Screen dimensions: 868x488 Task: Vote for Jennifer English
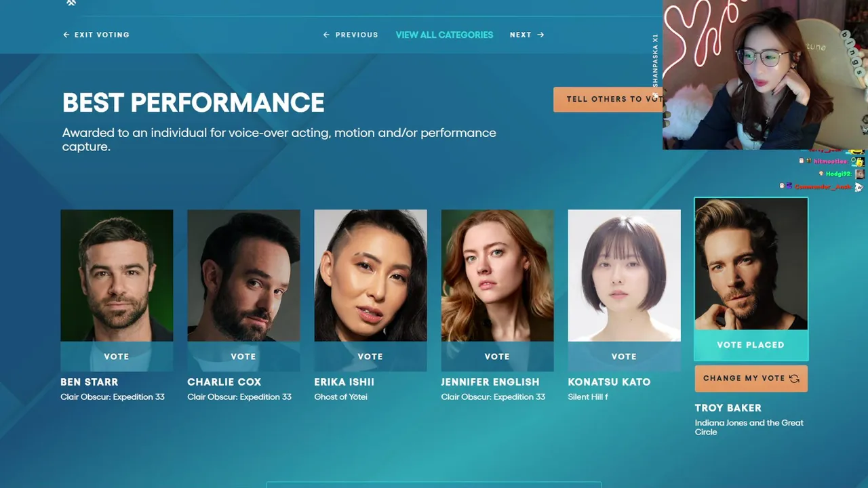[x=497, y=357]
